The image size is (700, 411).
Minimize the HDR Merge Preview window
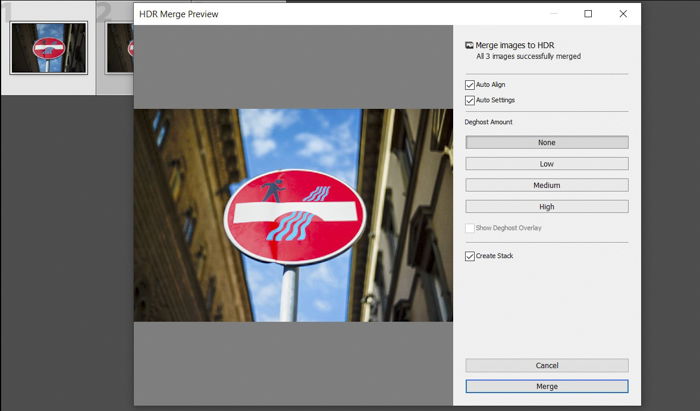pos(554,14)
